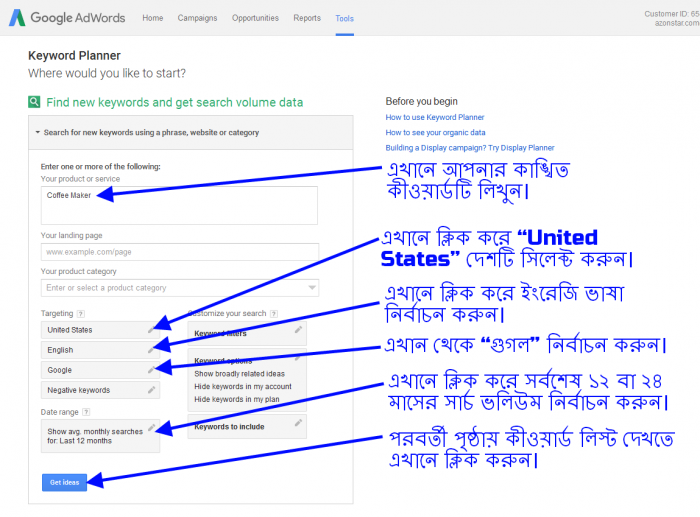This screenshot has width=700, height=517.
Task: Click the Get ideas button
Action: point(64,483)
